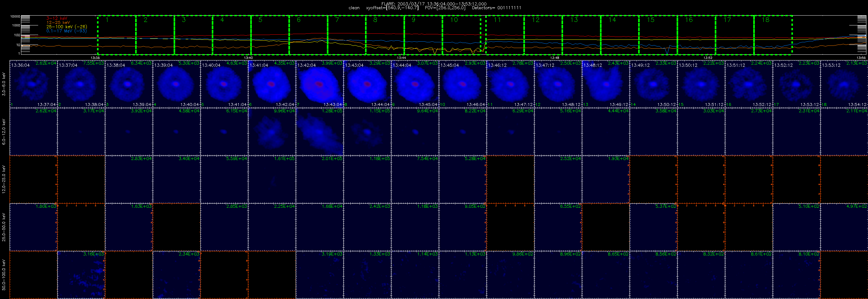The image size is (868, 299).
Task: Select time interval box 7 in light curve
Action: pos(347,35)
